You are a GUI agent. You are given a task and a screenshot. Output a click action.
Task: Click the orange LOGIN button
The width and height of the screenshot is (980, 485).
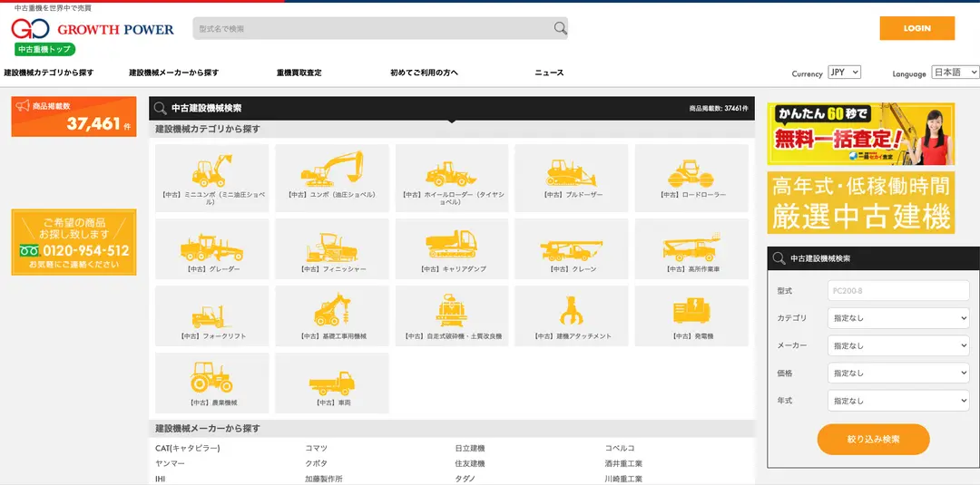point(916,28)
